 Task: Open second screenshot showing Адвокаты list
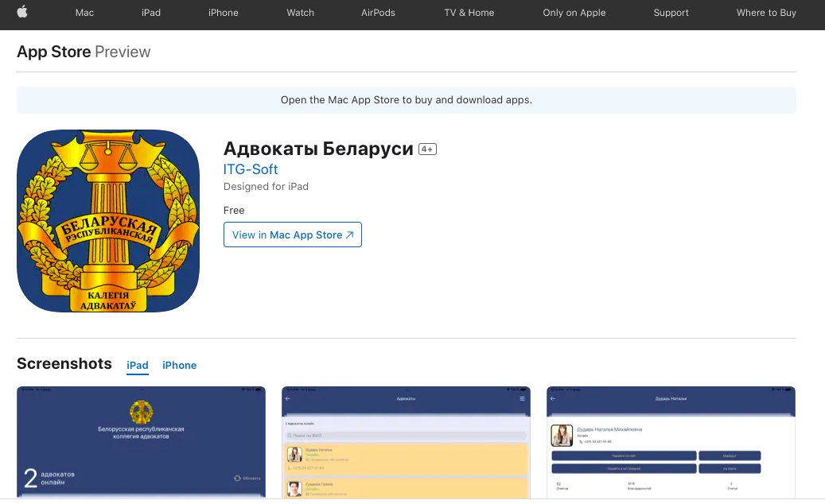pos(406,442)
